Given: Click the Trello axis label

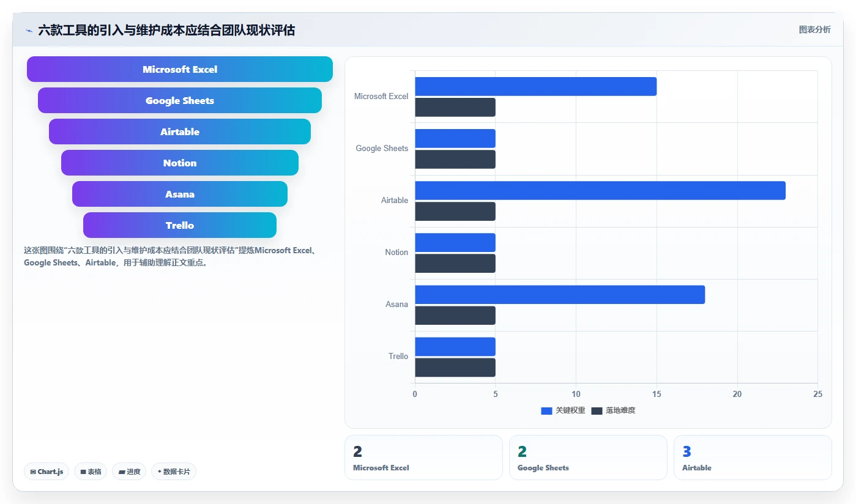Looking at the screenshot, I should 398,356.
